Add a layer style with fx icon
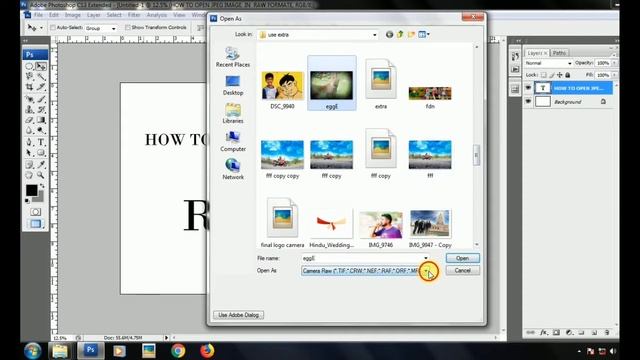Screen dimensions: 640x360 (543, 333)
